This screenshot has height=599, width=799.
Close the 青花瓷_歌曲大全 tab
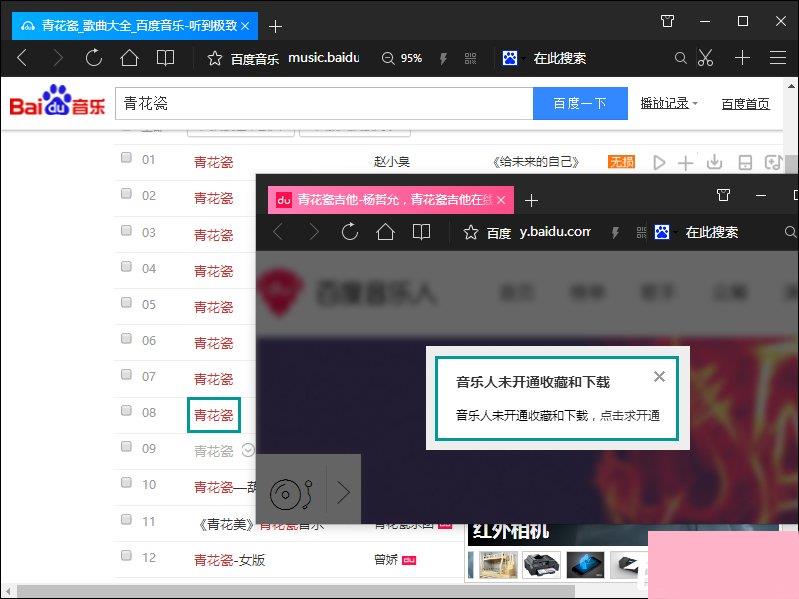245,26
